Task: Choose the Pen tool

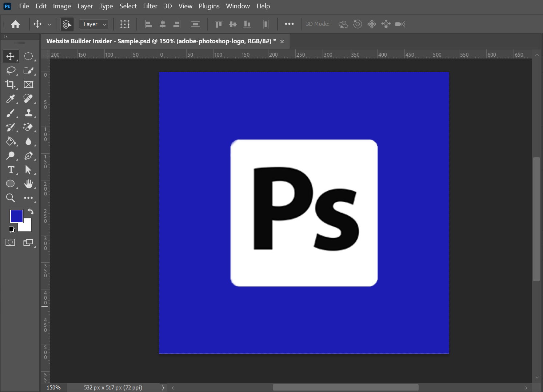Action: point(28,156)
